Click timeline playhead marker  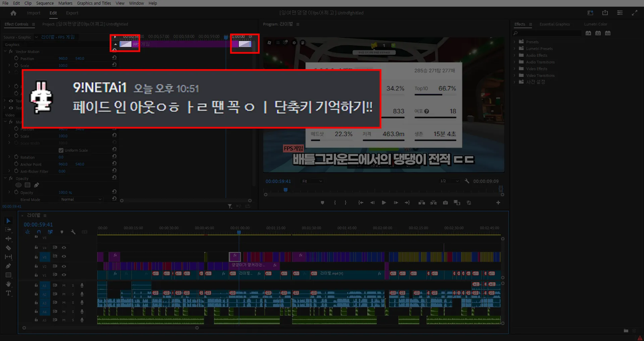coord(239,232)
